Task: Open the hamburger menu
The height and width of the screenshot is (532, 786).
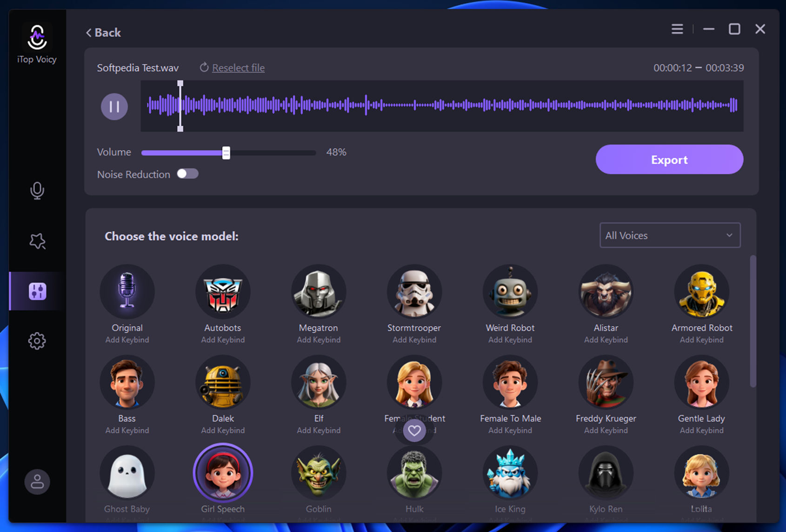Action: [x=677, y=29]
